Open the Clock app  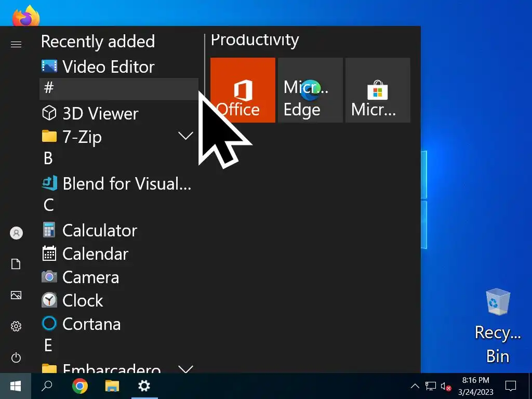pos(119,301)
